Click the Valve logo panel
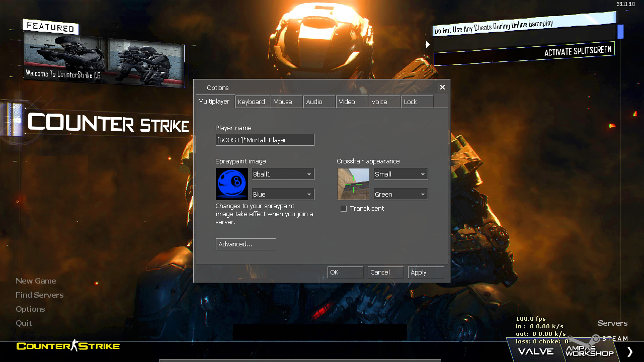 click(x=536, y=351)
